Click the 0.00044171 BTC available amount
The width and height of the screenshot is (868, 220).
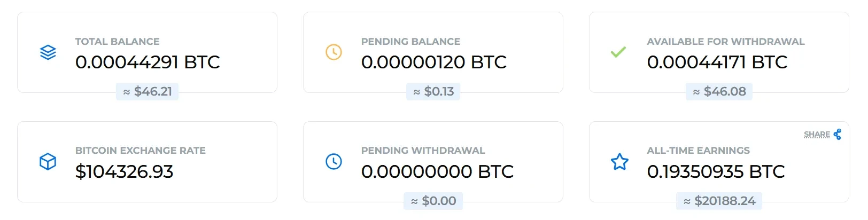click(717, 62)
